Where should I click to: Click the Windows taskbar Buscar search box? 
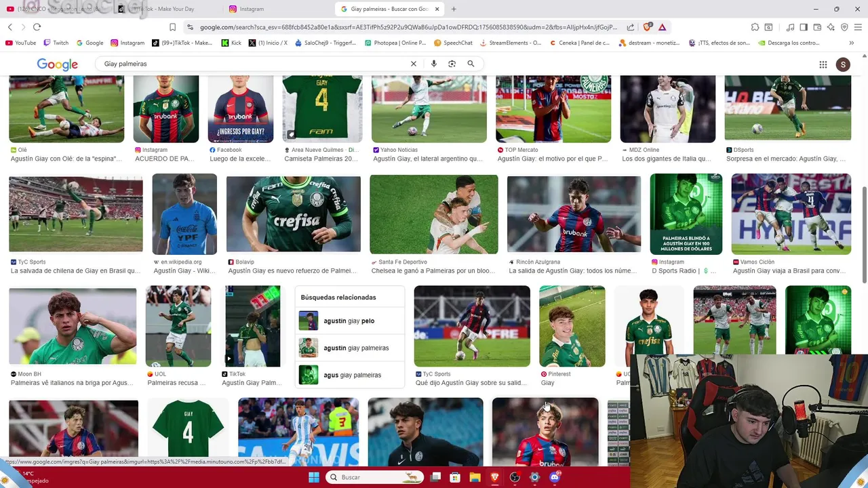[x=374, y=477]
